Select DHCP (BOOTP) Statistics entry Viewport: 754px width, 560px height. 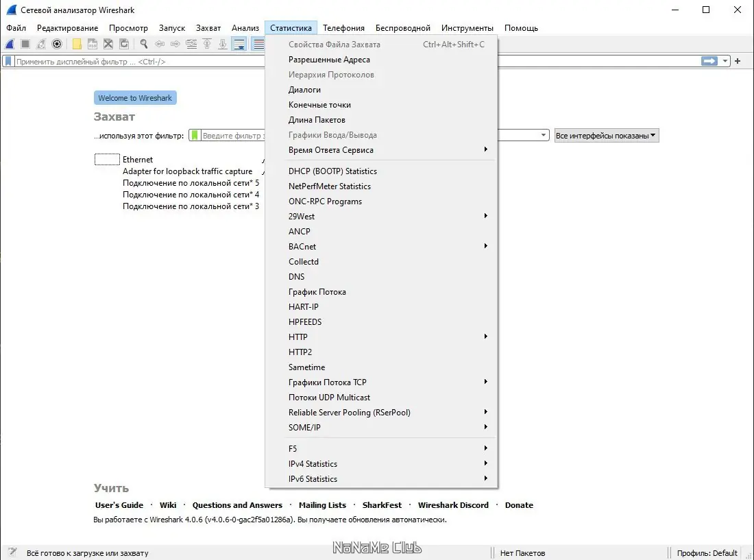(x=381, y=171)
